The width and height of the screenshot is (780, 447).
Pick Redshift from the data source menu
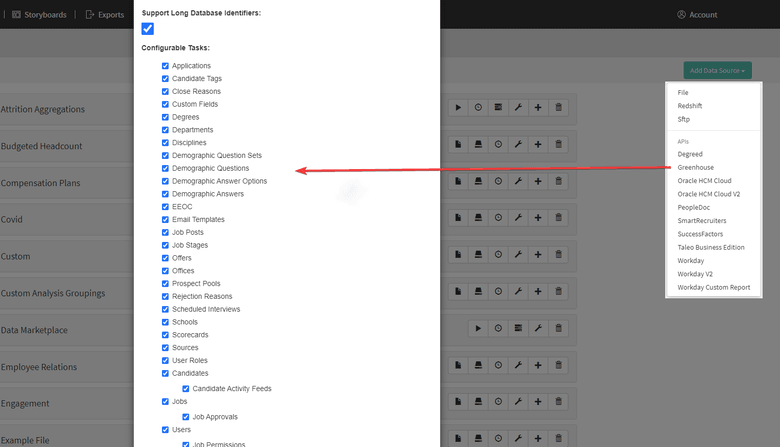point(690,105)
